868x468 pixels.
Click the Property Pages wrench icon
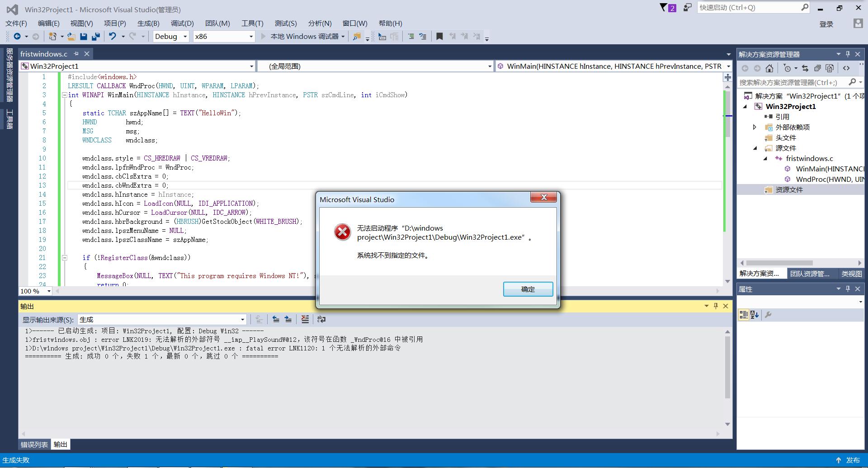coord(768,315)
